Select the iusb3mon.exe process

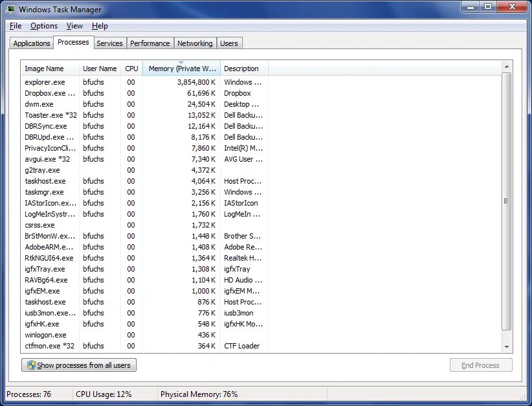pos(145,313)
